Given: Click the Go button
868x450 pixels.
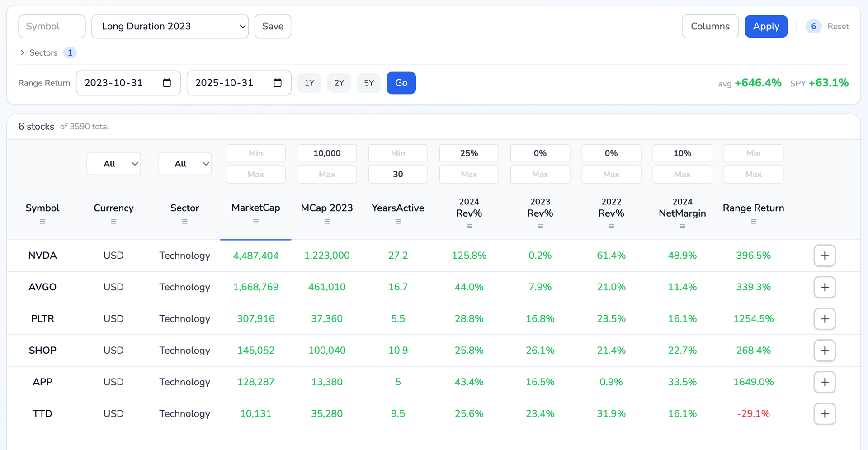Looking at the screenshot, I should [401, 83].
